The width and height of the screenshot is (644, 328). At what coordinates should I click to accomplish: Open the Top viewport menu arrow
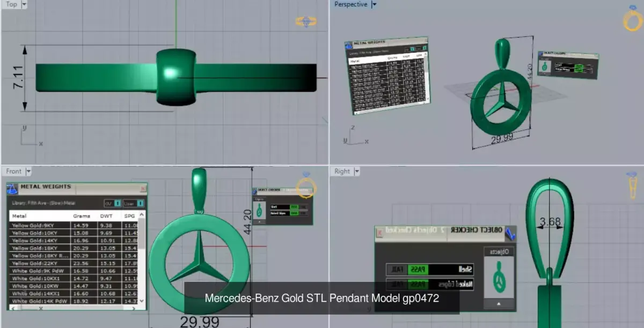24,4
